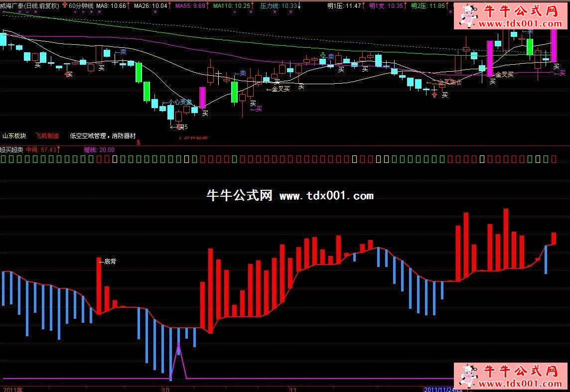Click the red up arrow after 中间 57.43

(58, 149)
